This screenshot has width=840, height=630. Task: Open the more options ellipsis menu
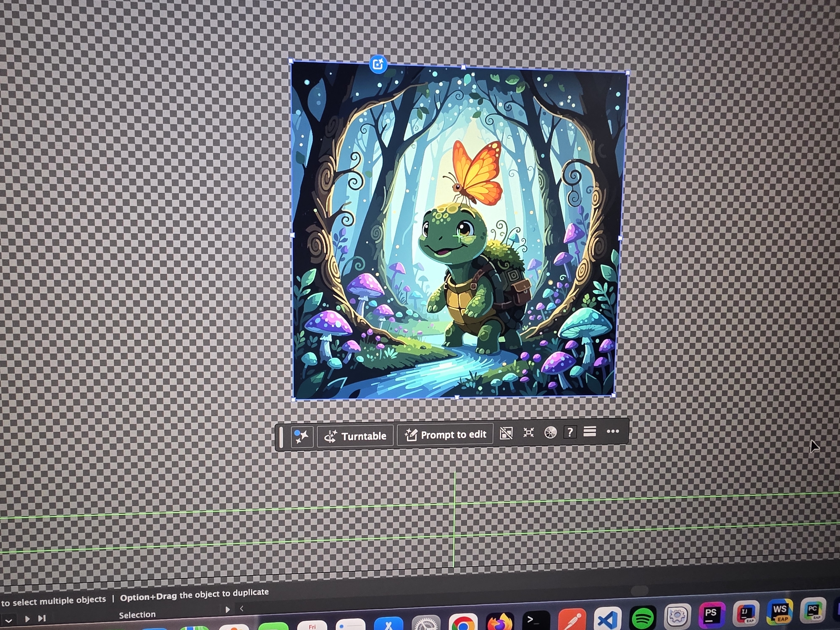[613, 431]
